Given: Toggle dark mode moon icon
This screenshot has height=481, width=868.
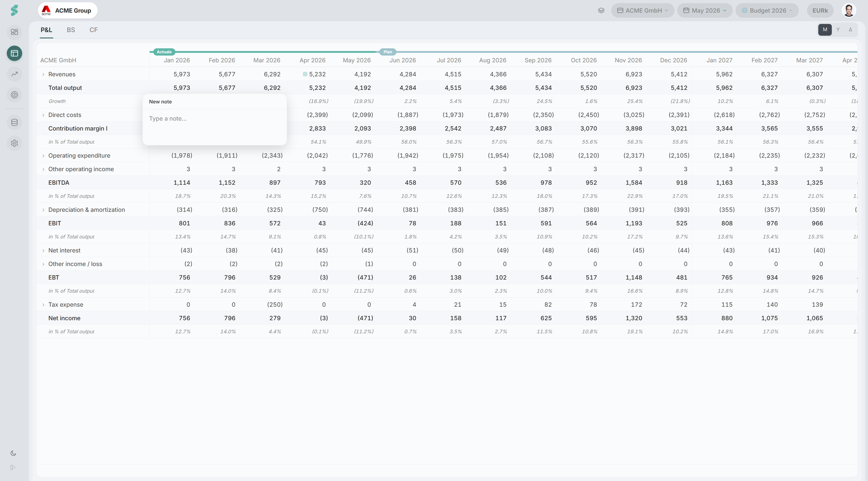Looking at the screenshot, I should coord(13,453).
